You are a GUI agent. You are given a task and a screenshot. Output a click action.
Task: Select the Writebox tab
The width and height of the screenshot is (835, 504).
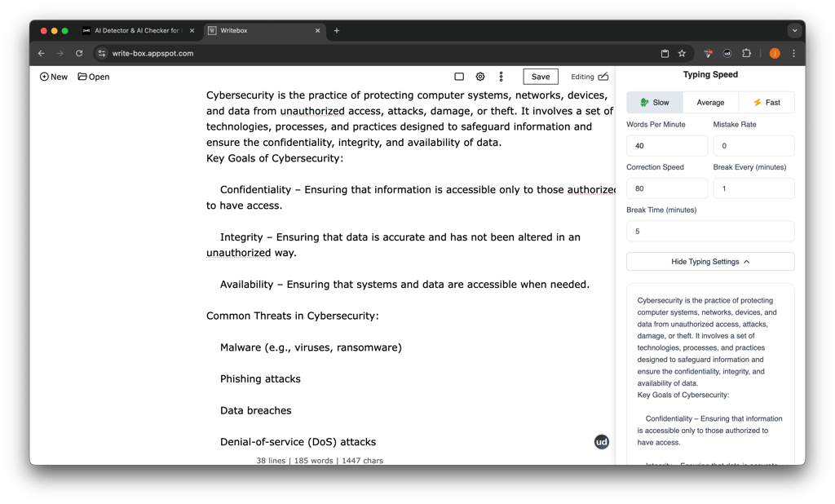pyautogui.click(x=264, y=30)
